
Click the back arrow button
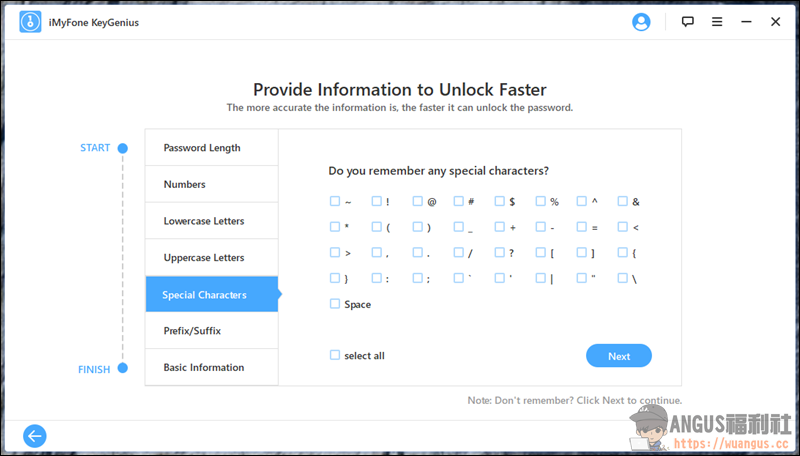[x=35, y=435]
